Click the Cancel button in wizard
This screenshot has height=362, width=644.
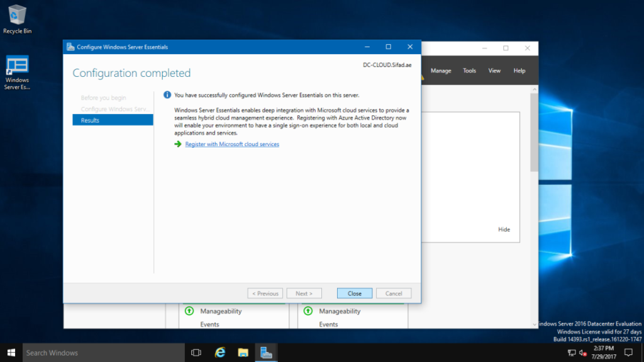click(394, 293)
